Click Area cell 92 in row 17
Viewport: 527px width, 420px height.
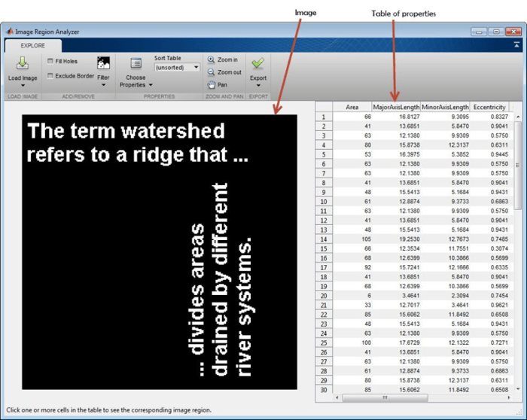pos(352,267)
